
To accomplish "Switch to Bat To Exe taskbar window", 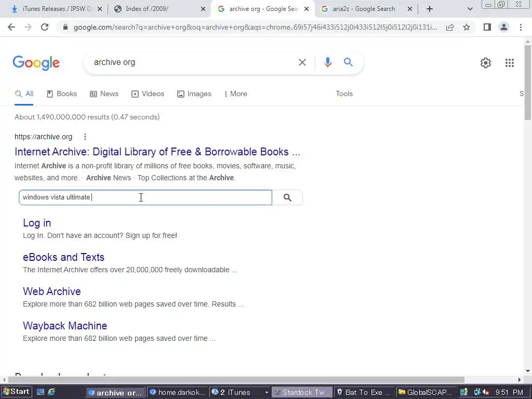I will [364, 392].
